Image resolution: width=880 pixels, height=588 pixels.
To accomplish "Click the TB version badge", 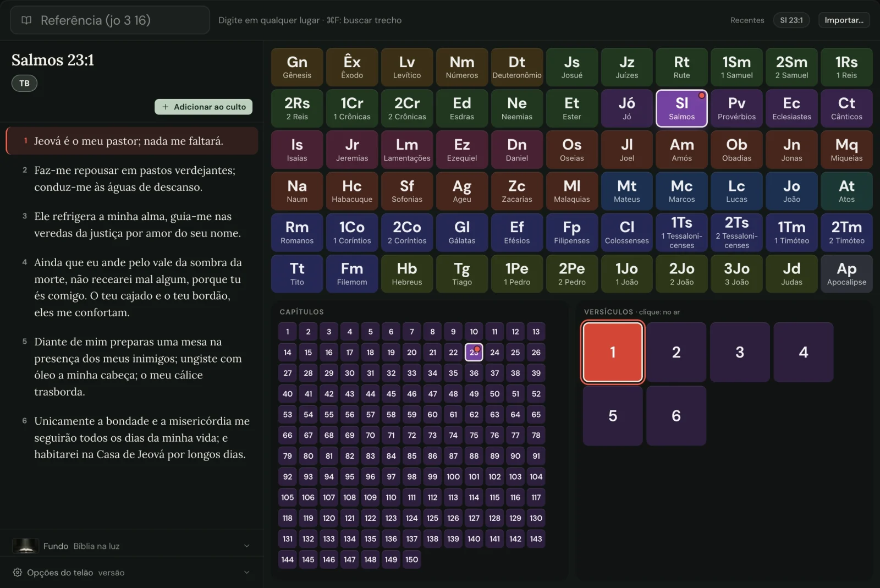I will click(x=24, y=83).
